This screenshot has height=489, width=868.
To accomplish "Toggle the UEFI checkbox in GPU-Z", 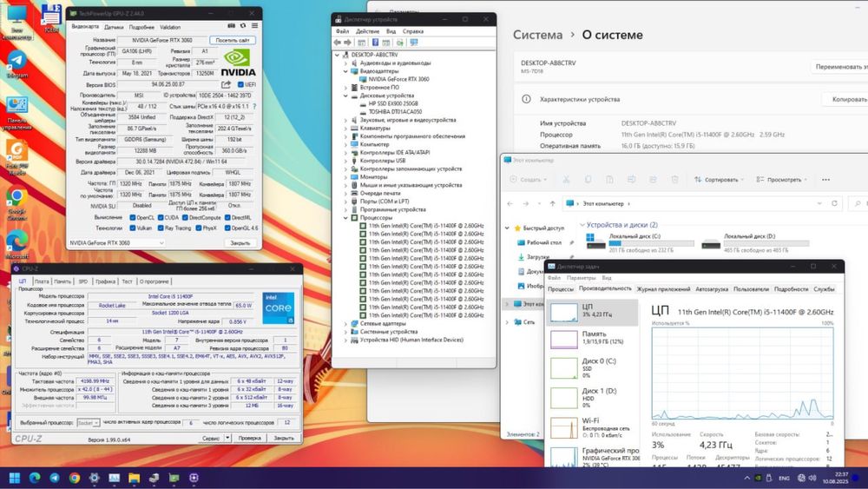I will tap(240, 85).
